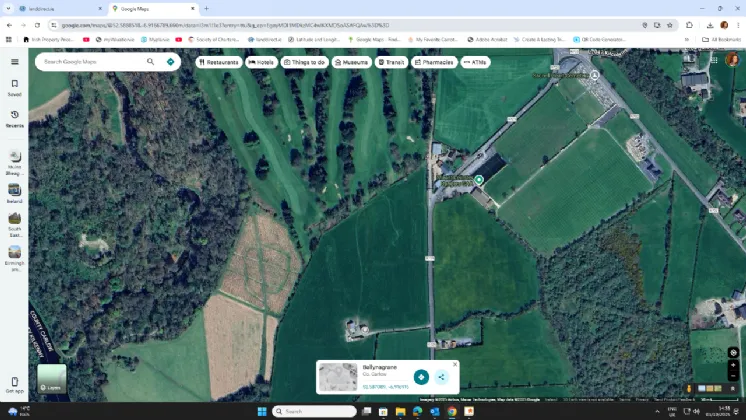The image size is (746, 420).
Task: Open the QR Code Generator bookmark
Action: point(599,39)
